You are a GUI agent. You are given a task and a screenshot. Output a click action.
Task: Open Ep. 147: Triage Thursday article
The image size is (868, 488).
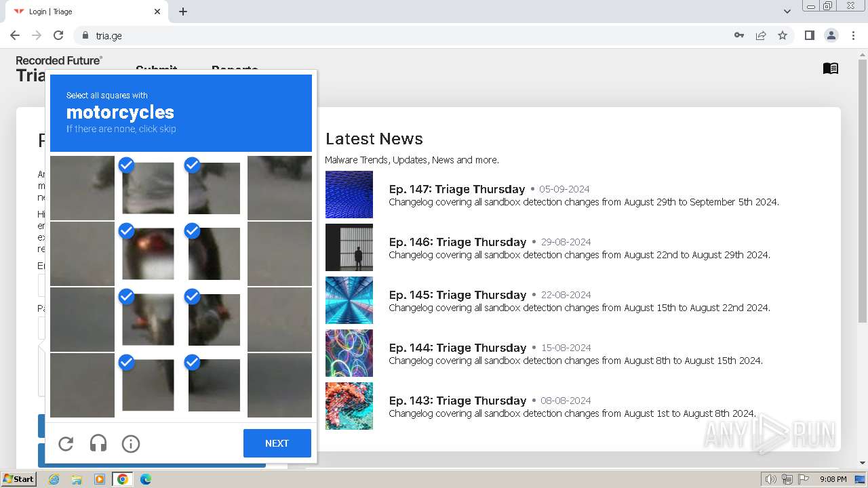pyautogui.click(x=457, y=189)
